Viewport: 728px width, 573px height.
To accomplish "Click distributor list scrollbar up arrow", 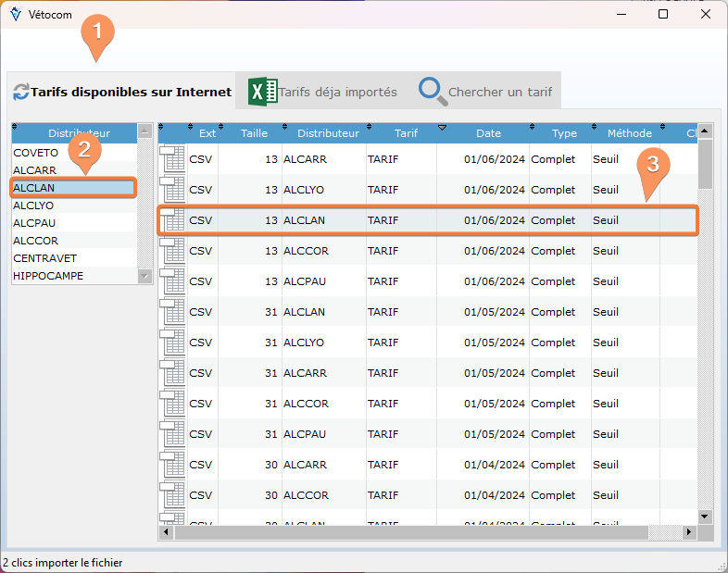I will point(144,131).
